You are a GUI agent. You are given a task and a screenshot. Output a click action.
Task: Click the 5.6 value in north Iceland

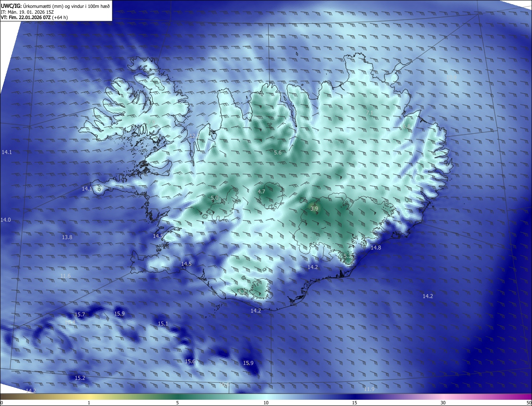coord(278,153)
